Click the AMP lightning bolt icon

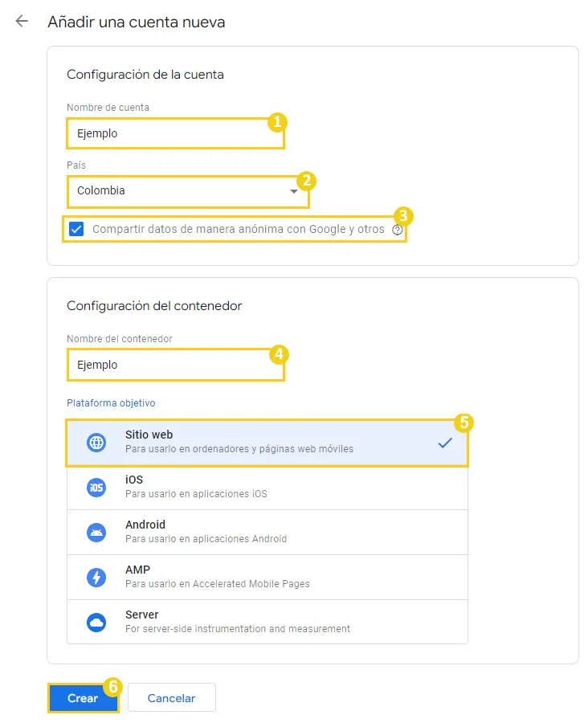(96, 578)
